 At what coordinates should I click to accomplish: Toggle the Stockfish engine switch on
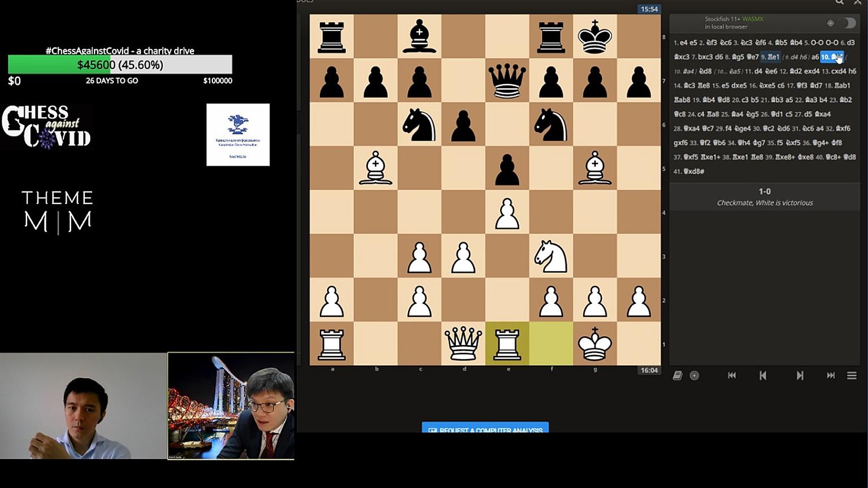pyautogui.click(x=849, y=23)
